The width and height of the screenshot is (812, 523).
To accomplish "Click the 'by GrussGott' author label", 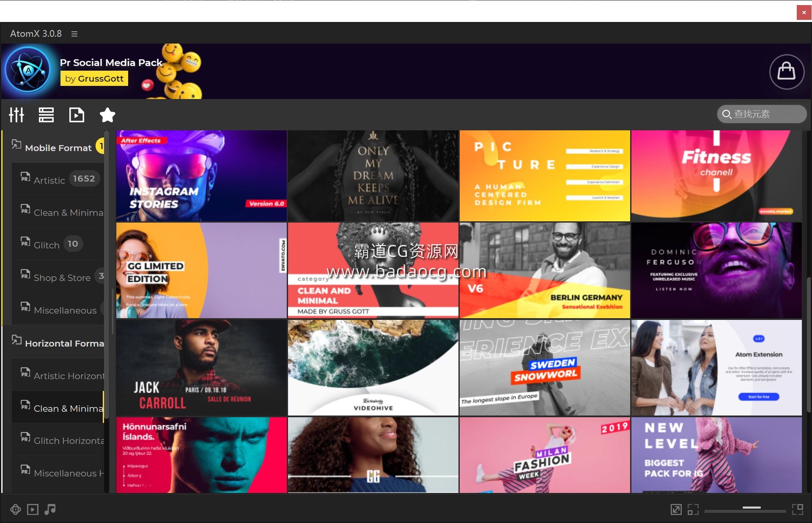I will (x=94, y=78).
